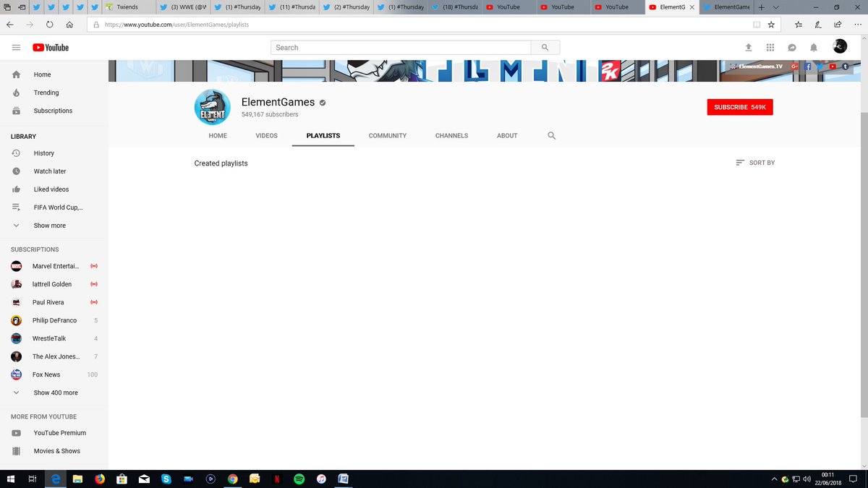Viewport: 868px width, 488px height.
Task: Open ElementGames.TV banner link
Action: (x=756, y=67)
